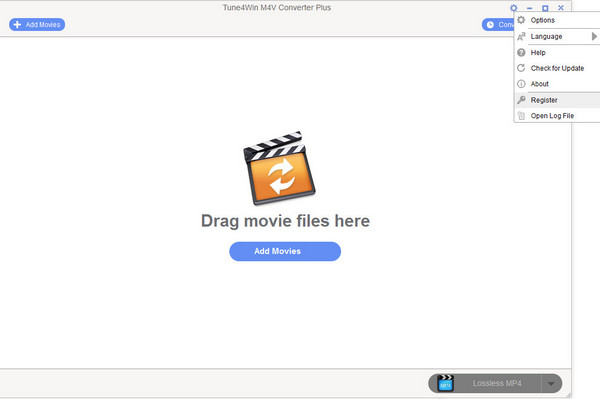
Task: Expand the Language submenu arrow
Action: 594,36
